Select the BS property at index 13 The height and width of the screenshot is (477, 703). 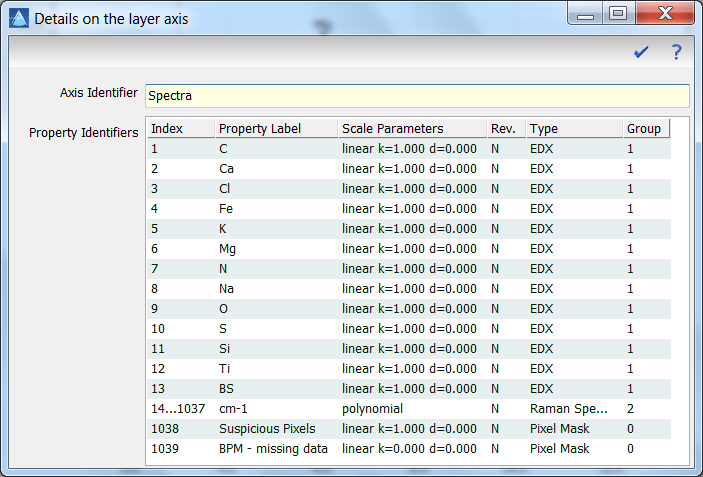[x=226, y=389]
